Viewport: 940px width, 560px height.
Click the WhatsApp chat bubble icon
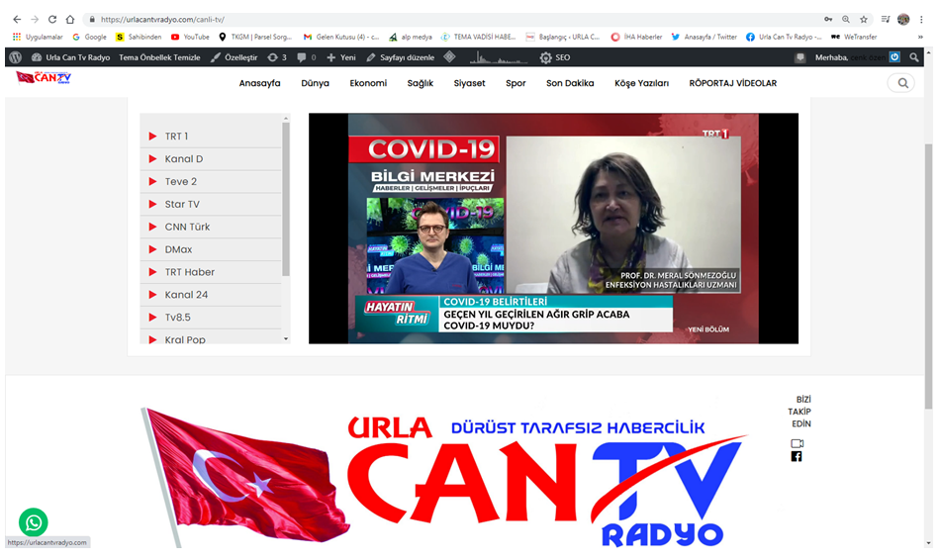pyautogui.click(x=33, y=521)
